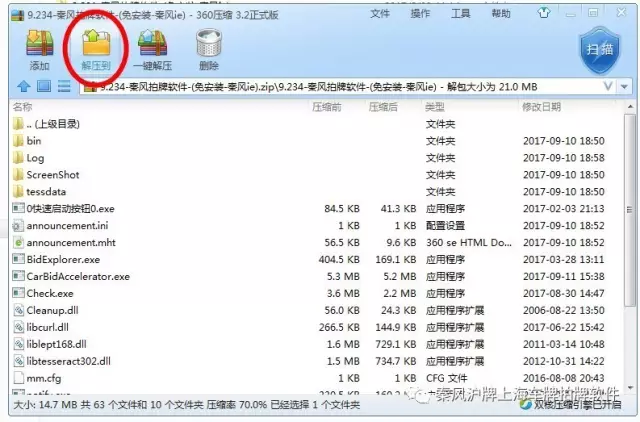Click the Log folder icon

(18, 158)
